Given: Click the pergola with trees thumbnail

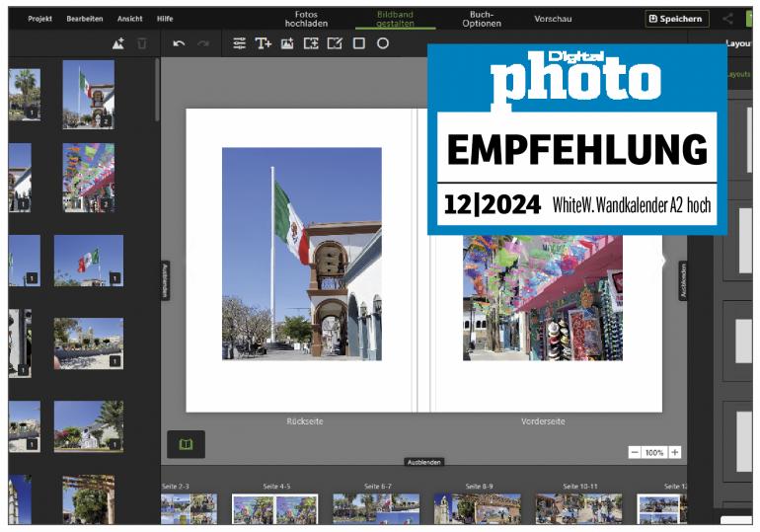Looking at the screenshot, I should click(89, 499).
